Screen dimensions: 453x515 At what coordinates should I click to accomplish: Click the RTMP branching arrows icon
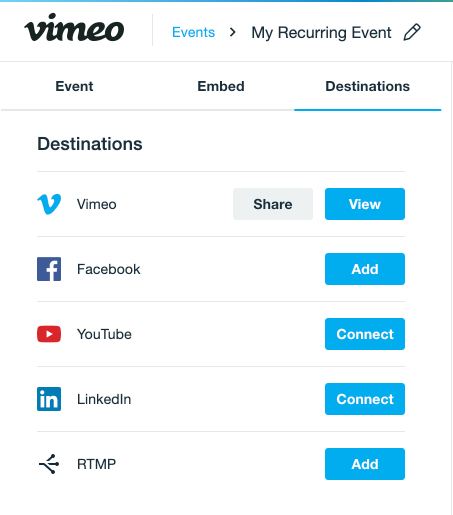pos(49,464)
